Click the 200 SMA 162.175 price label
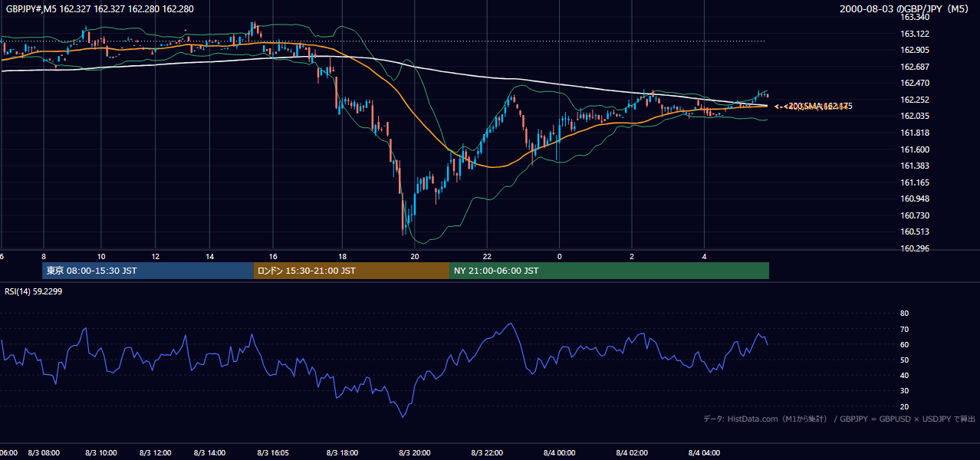The image size is (980, 460). [819, 106]
